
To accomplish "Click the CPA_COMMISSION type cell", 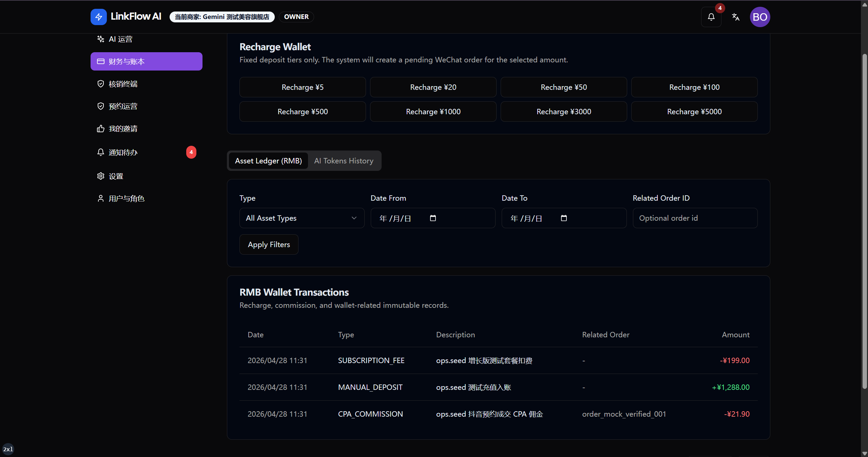I will click(x=370, y=414).
